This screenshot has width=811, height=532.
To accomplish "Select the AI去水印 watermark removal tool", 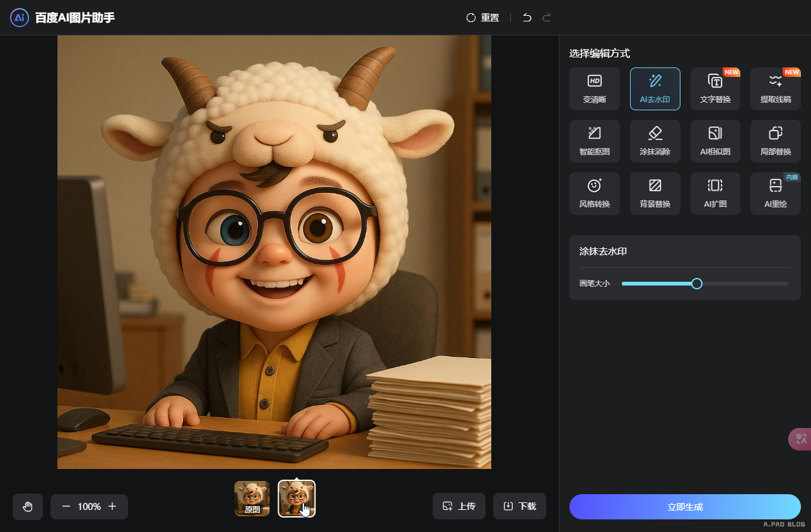I will tap(655, 89).
